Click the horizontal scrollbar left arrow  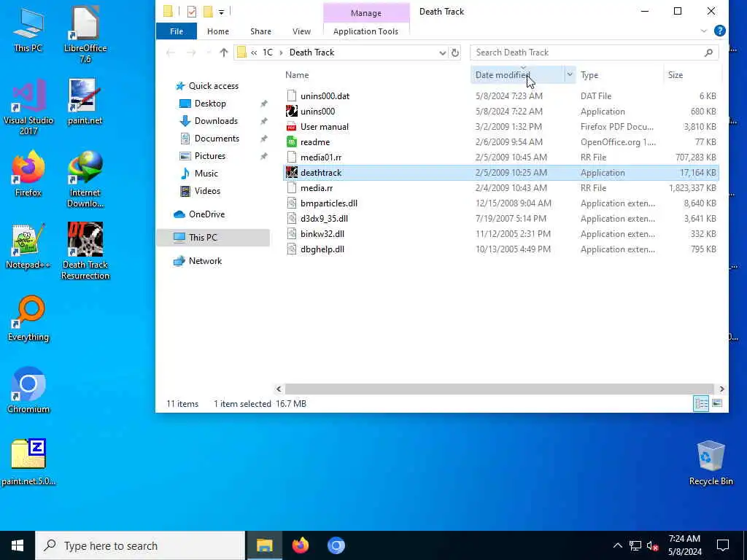279,389
